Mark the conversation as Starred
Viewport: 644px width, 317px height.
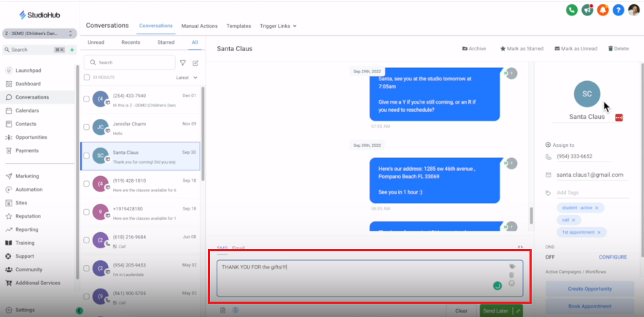[x=521, y=48]
